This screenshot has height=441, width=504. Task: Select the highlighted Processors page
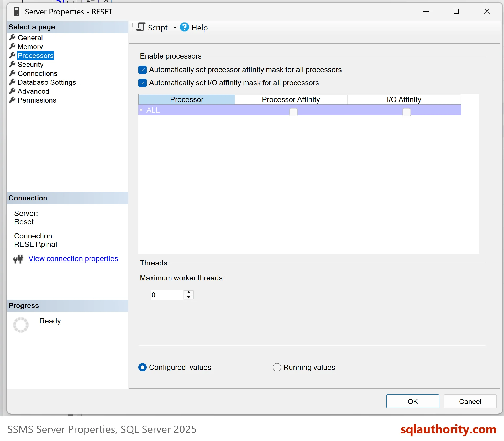point(35,56)
